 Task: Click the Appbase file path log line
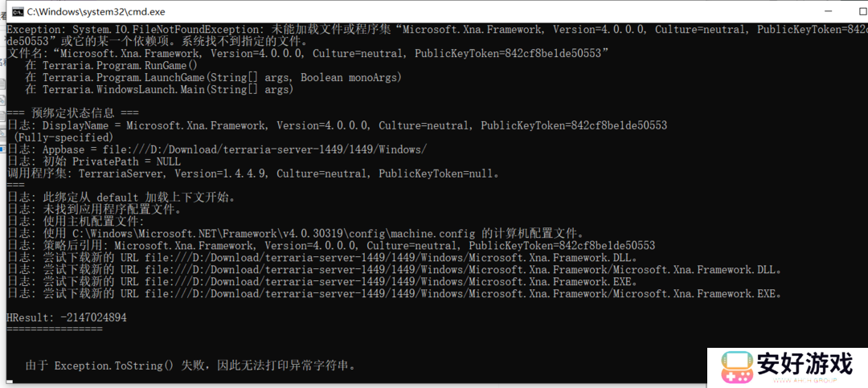pyautogui.click(x=217, y=149)
